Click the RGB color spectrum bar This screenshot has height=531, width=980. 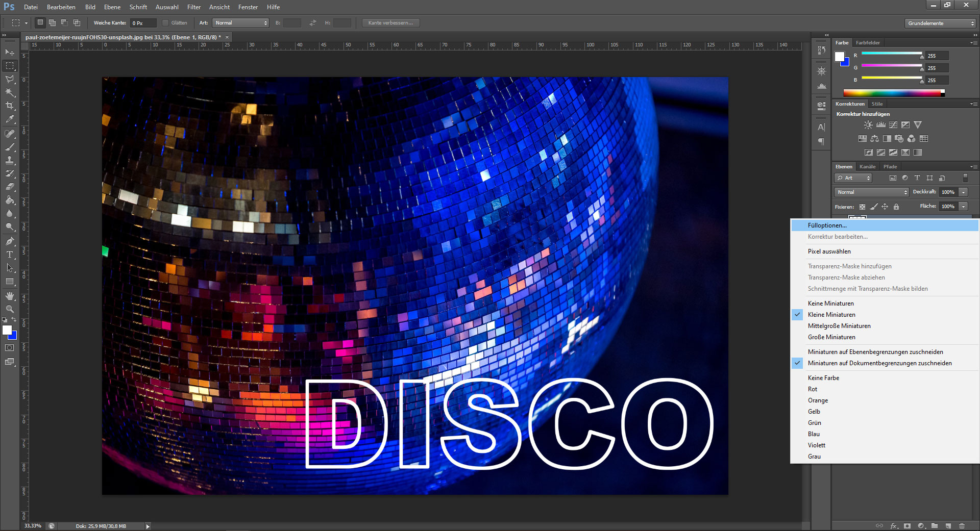pyautogui.click(x=892, y=93)
